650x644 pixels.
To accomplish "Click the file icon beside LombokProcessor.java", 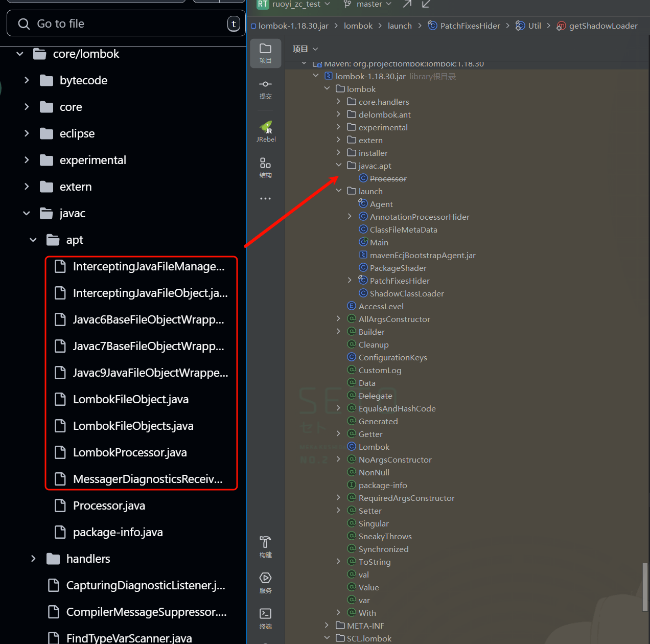I will tap(60, 452).
